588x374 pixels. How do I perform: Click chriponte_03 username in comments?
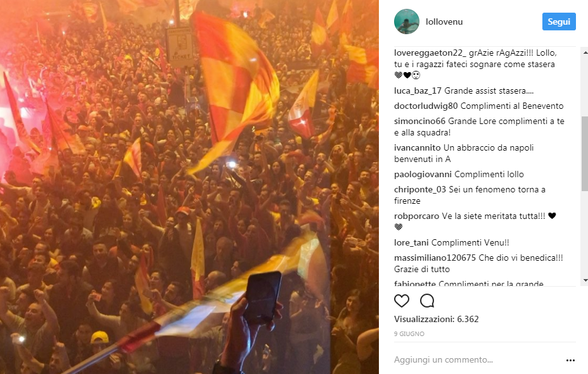tap(420, 190)
